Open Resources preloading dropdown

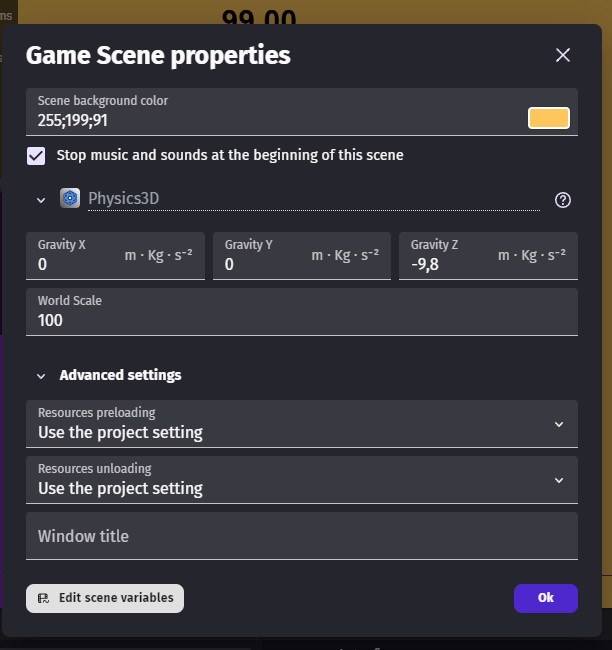[301, 424]
